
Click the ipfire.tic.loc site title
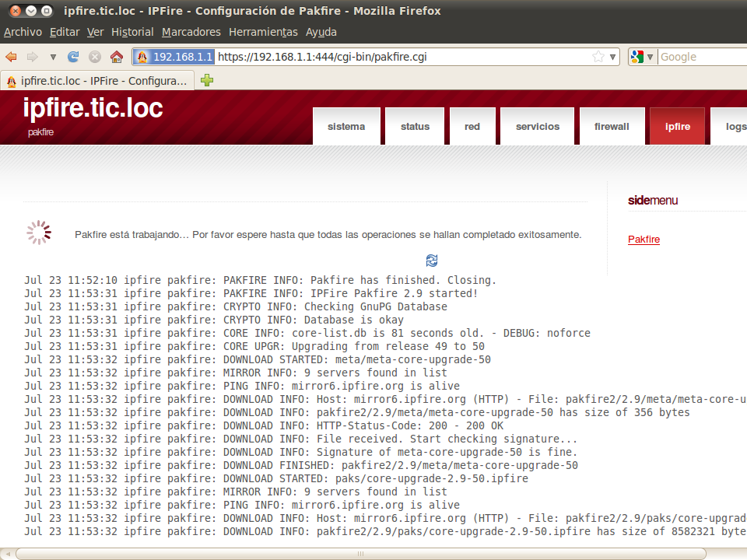93,108
